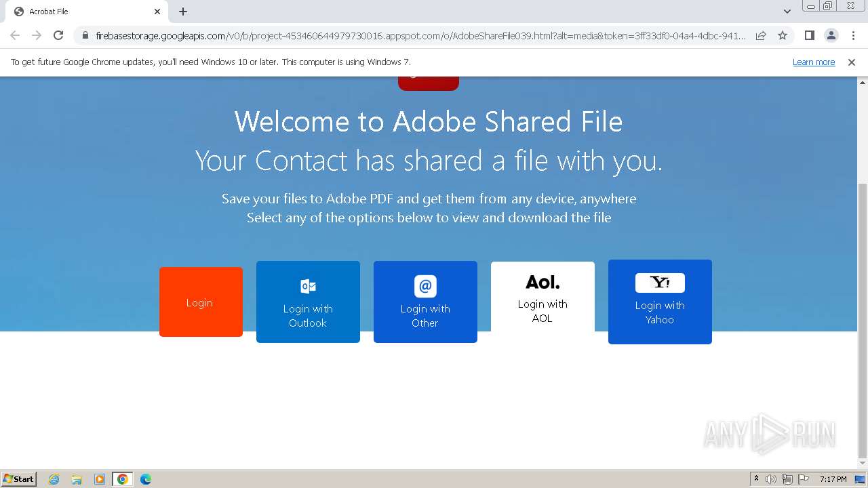Click the Your Contact has shared a file text
The width and height of the screenshot is (868, 488).
[x=429, y=161]
